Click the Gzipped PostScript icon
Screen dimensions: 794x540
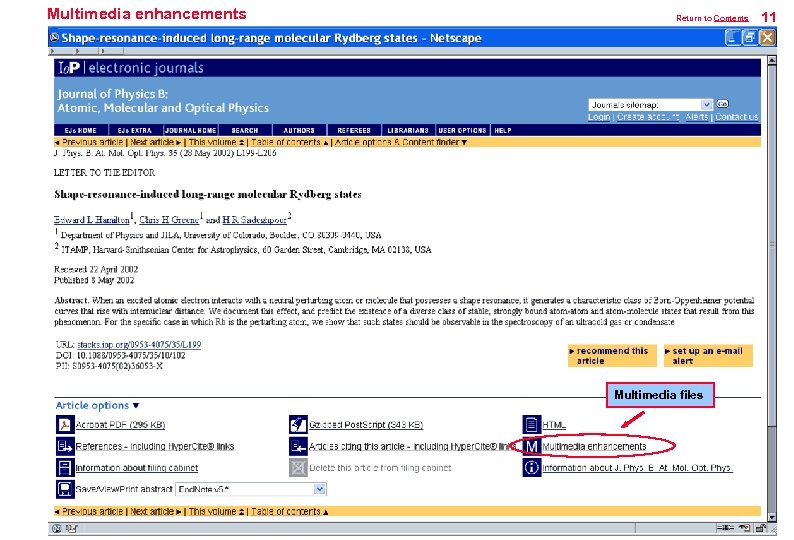298,425
